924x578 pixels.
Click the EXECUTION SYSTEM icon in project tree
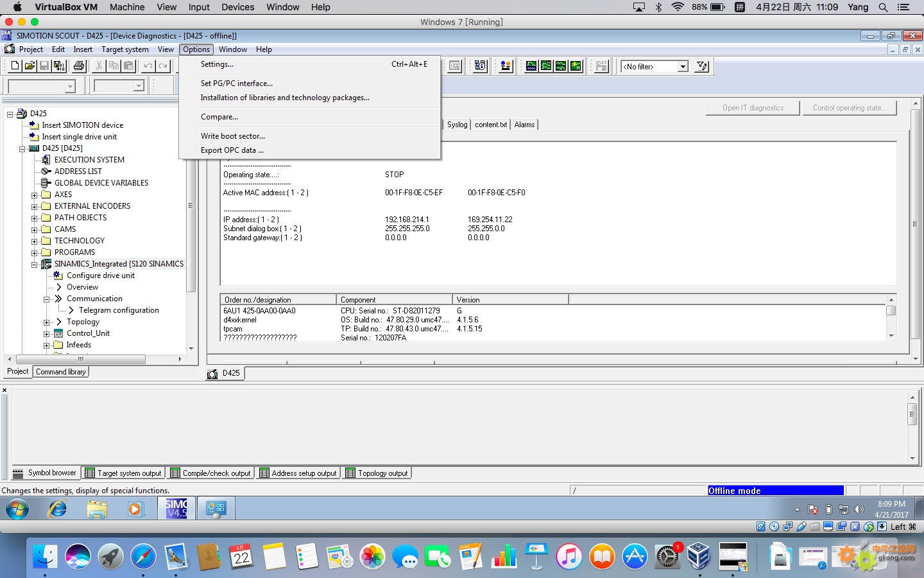46,160
